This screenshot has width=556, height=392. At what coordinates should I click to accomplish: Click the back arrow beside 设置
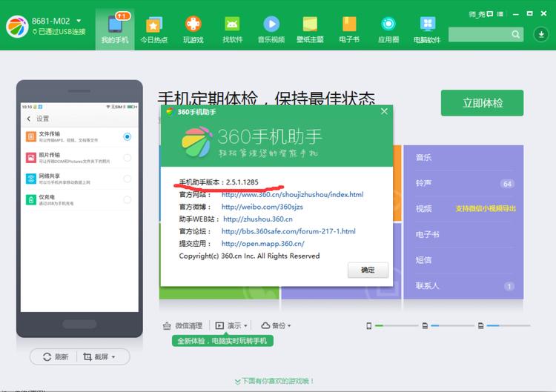point(29,119)
